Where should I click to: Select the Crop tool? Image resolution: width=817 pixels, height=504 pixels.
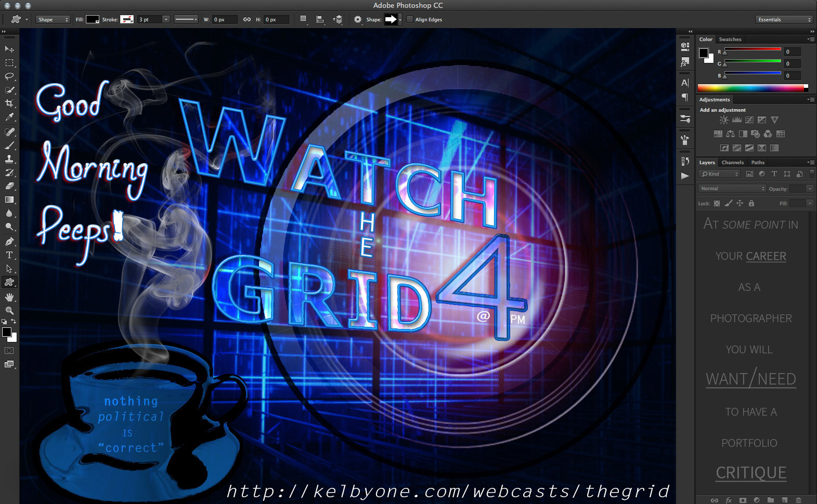(x=9, y=103)
